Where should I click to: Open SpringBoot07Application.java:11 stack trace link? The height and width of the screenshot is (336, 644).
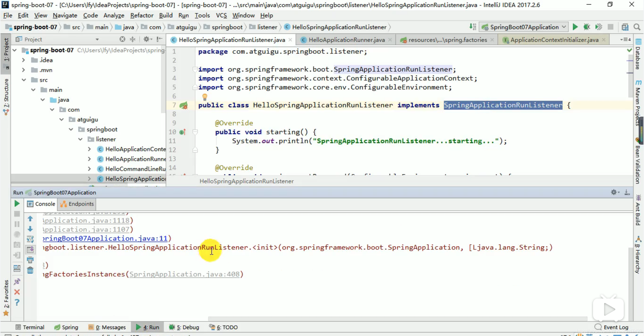(105, 238)
